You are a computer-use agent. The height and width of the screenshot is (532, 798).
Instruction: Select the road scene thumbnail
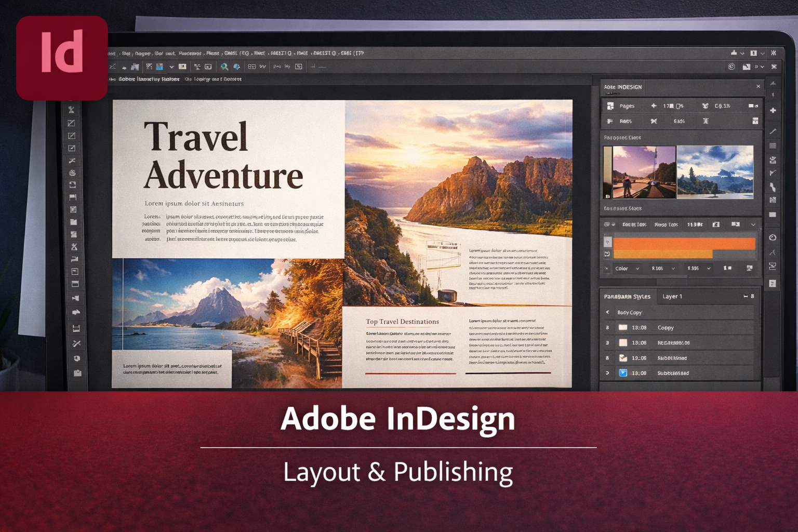point(644,172)
